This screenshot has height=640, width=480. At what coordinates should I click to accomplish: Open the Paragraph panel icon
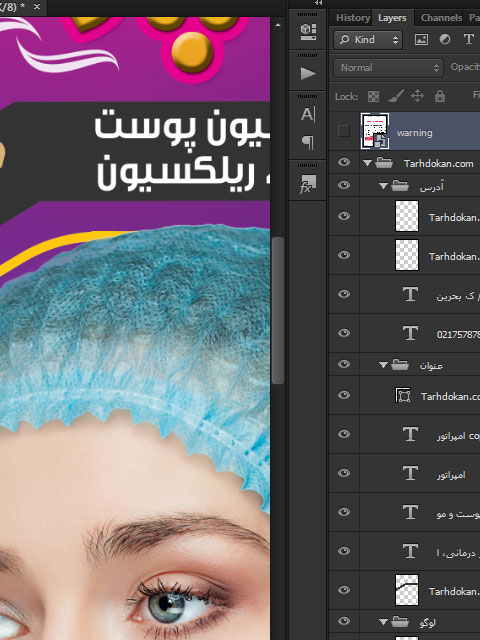click(308, 142)
